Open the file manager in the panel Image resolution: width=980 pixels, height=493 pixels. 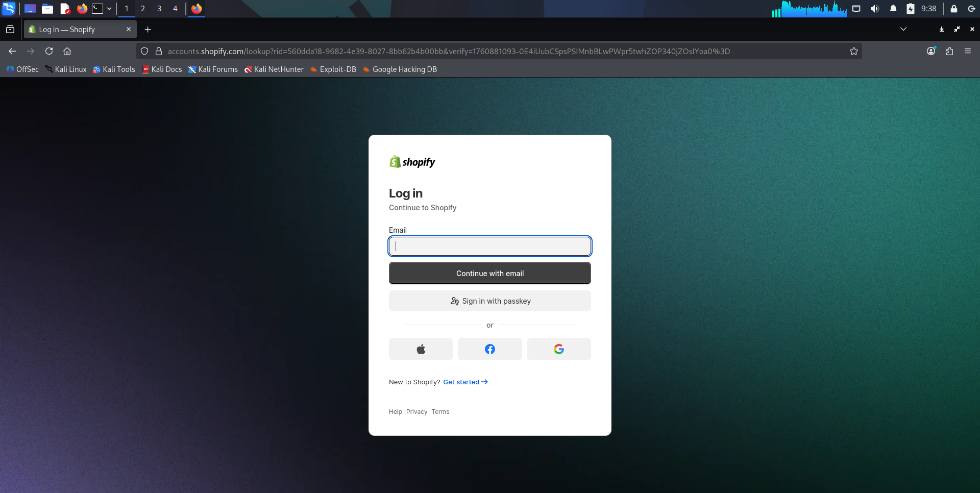(47, 9)
